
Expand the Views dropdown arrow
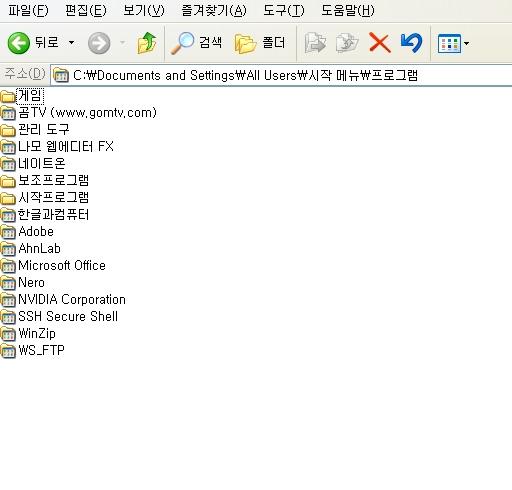point(466,43)
